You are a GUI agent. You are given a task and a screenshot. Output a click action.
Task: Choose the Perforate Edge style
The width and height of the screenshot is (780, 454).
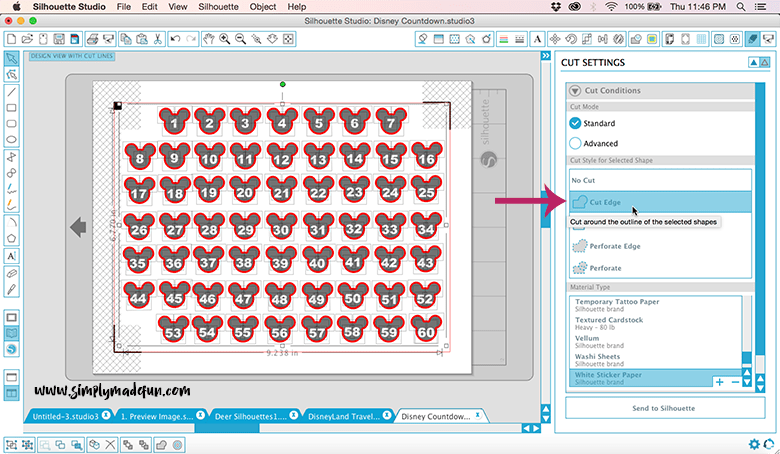click(660, 246)
